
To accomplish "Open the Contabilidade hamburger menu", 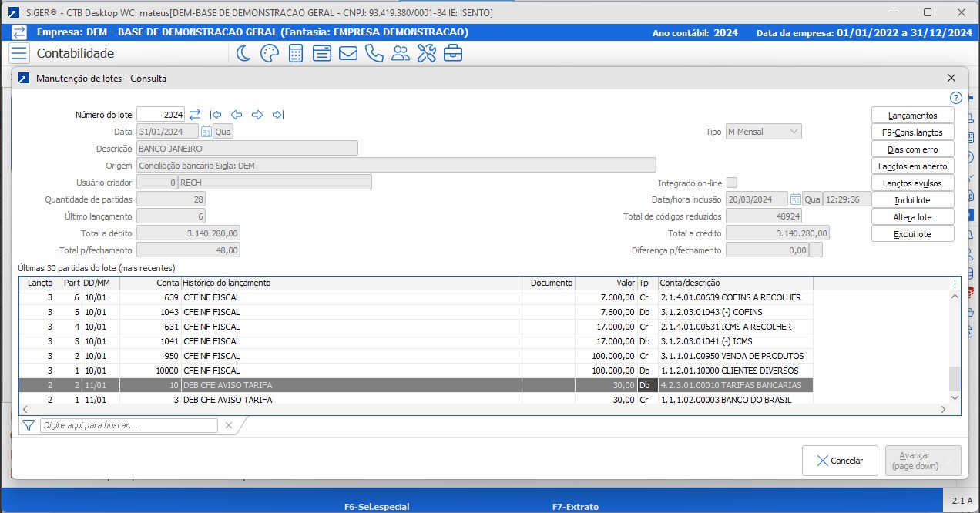I will pos(19,53).
